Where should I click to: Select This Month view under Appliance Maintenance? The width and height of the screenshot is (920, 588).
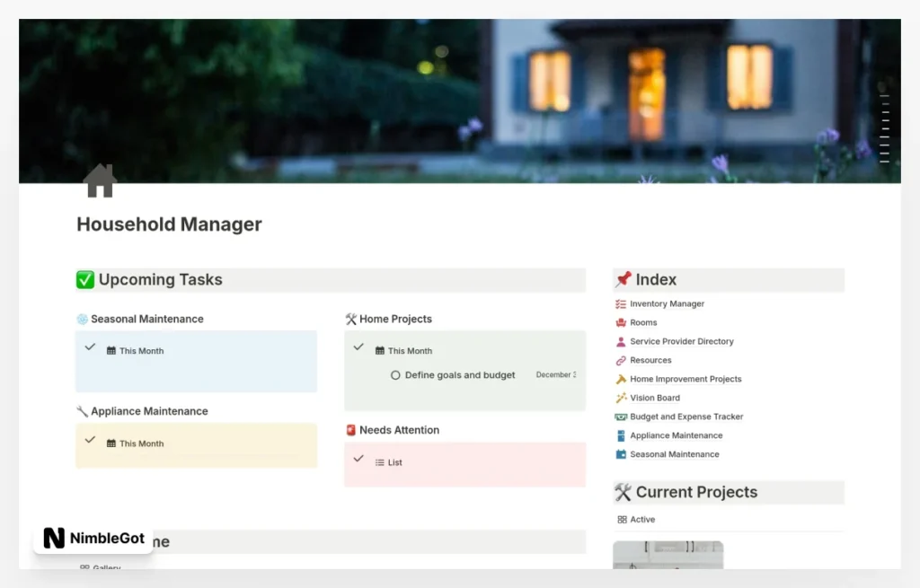135,443
